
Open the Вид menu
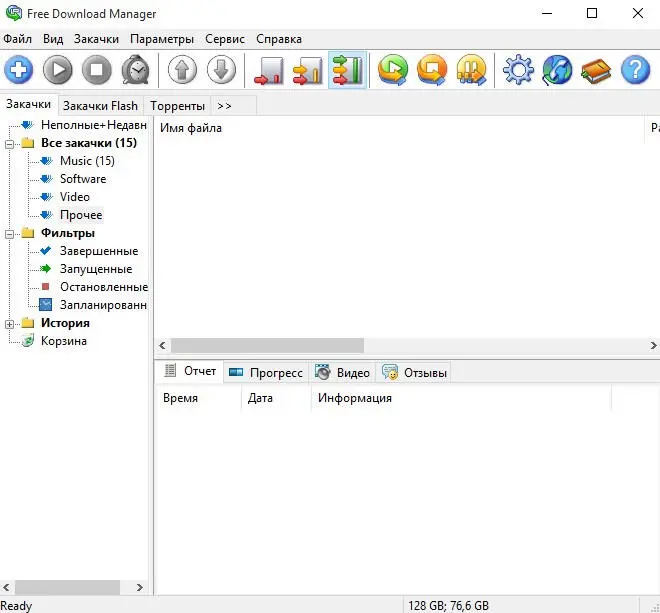(x=53, y=39)
